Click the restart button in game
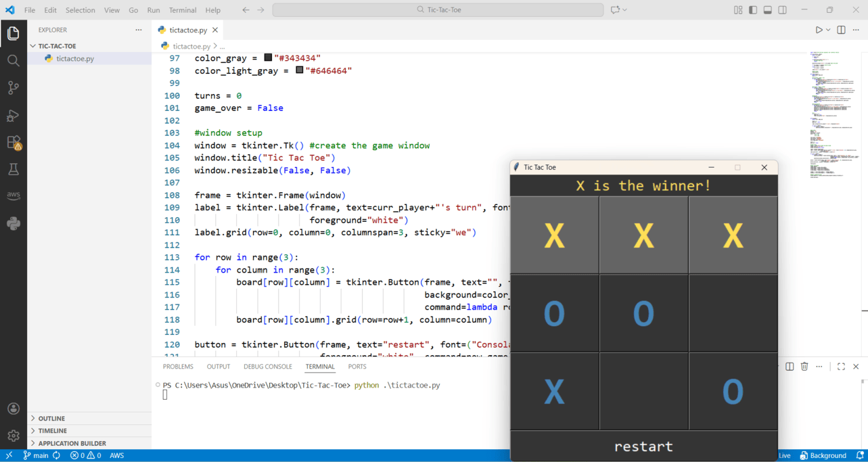 643,446
